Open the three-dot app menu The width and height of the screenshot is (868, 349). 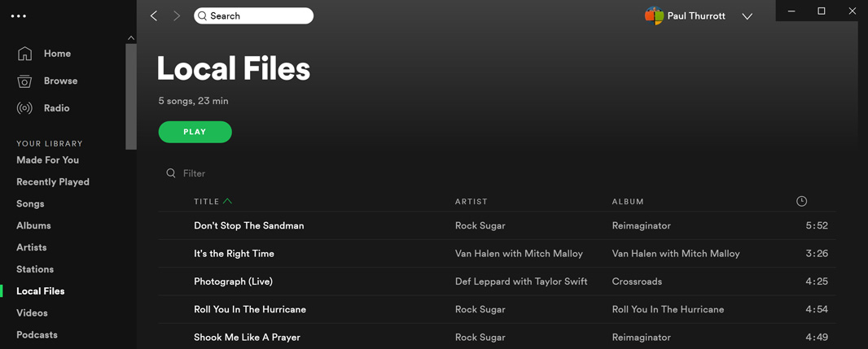coord(19,16)
